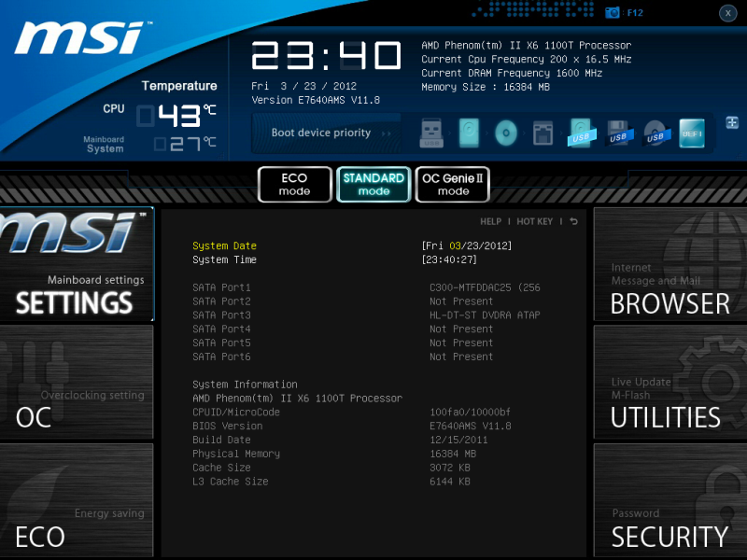Screen dimensions: 747x560
Task: Click the HL-DT-ST DVDRA ATAP value
Action: 485,315
